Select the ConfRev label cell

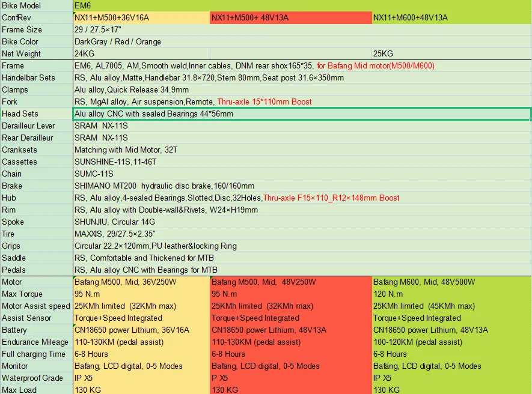tap(36, 17)
